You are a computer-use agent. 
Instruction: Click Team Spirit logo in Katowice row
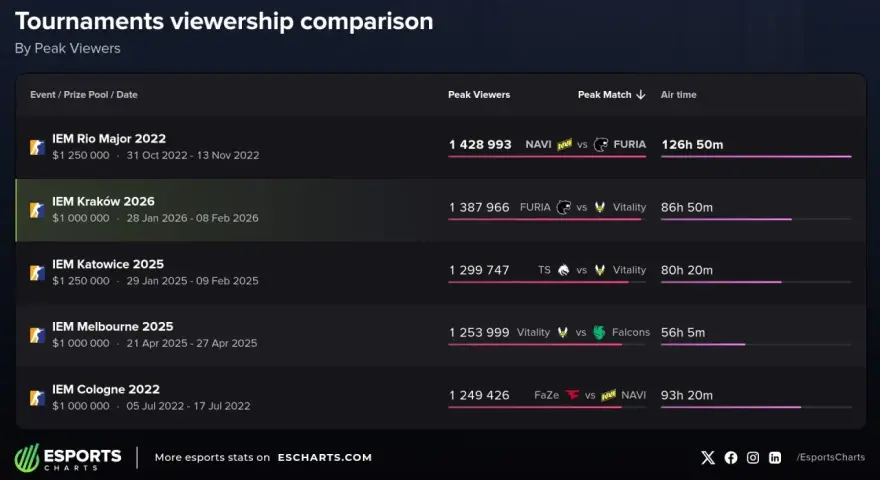point(563,270)
